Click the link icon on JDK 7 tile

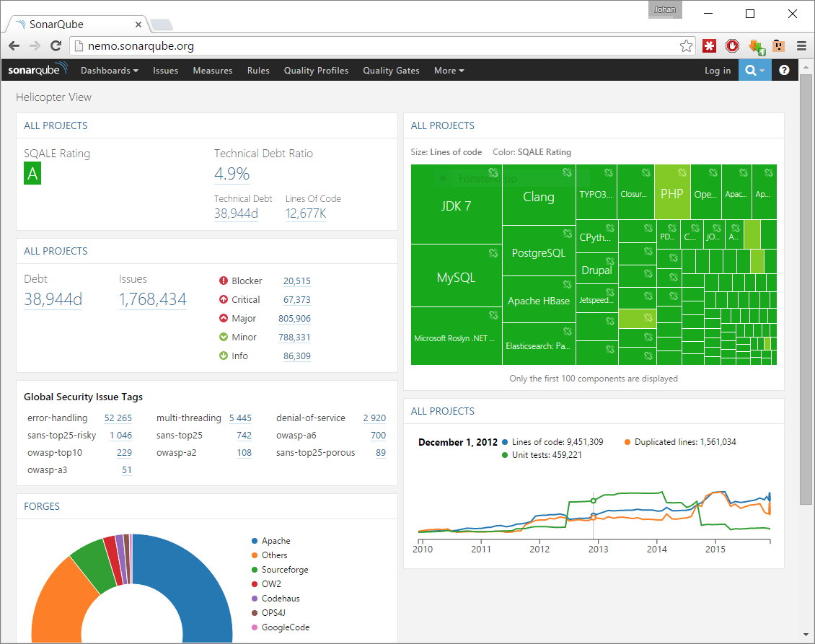(x=493, y=172)
